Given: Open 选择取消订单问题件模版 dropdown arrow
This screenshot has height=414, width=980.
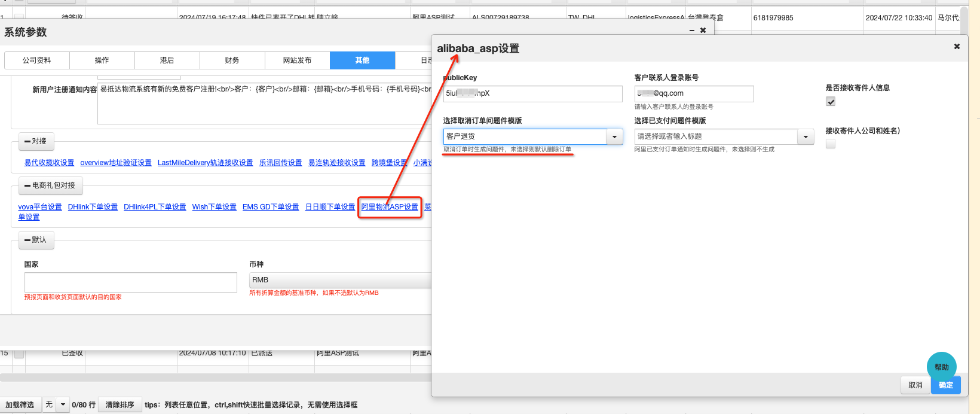Looking at the screenshot, I should click(614, 137).
